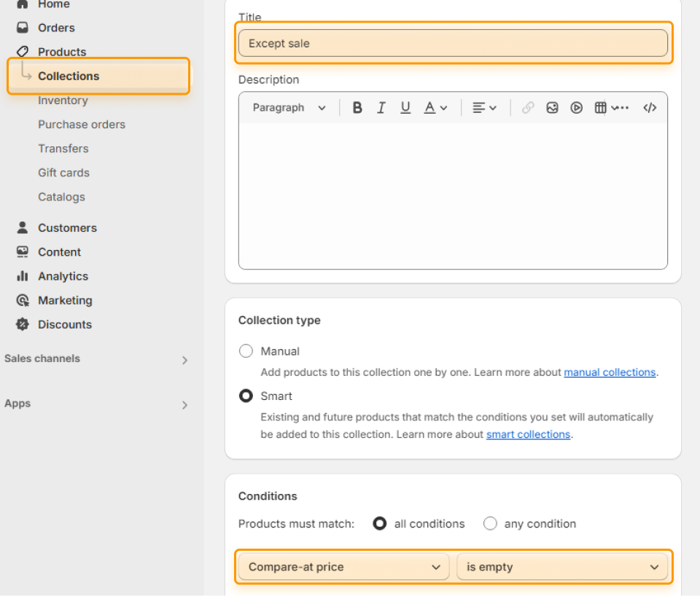The image size is (700, 596).
Task: Open Purchase orders in the sidebar
Action: pyautogui.click(x=82, y=125)
